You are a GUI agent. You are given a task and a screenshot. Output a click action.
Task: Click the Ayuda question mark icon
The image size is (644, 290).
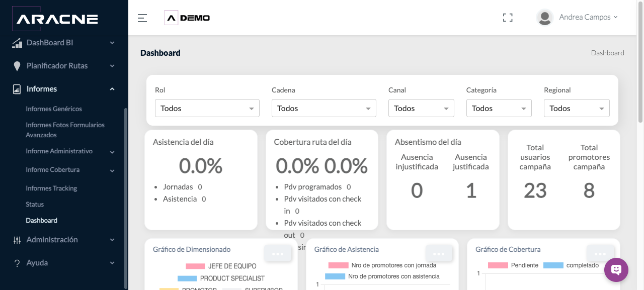(17, 263)
